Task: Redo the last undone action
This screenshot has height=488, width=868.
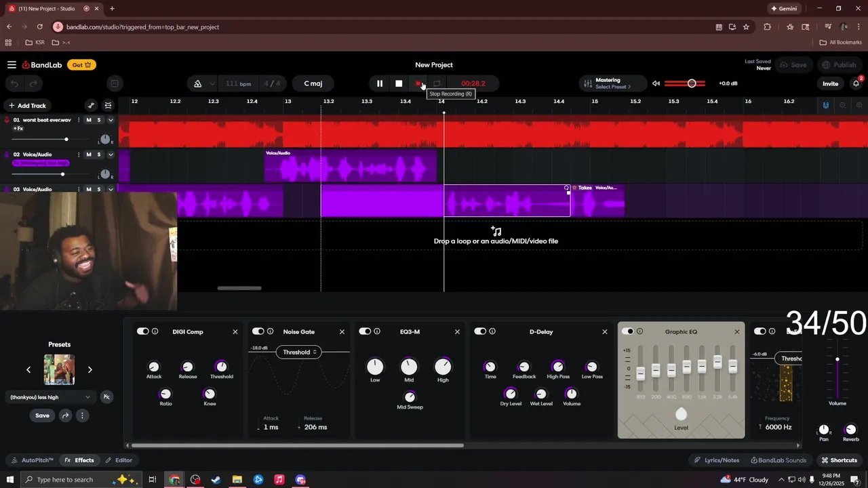Action: point(33,83)
